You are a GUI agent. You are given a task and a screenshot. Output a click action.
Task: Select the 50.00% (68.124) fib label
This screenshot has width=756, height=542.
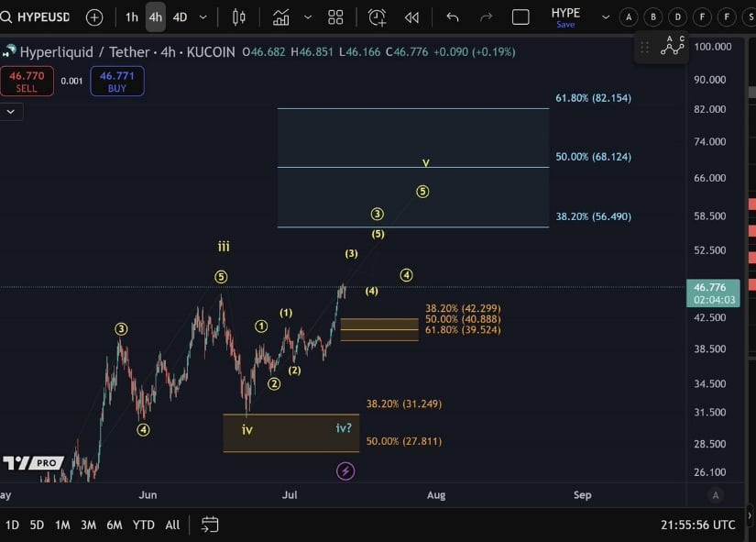(x=593, y=157)
